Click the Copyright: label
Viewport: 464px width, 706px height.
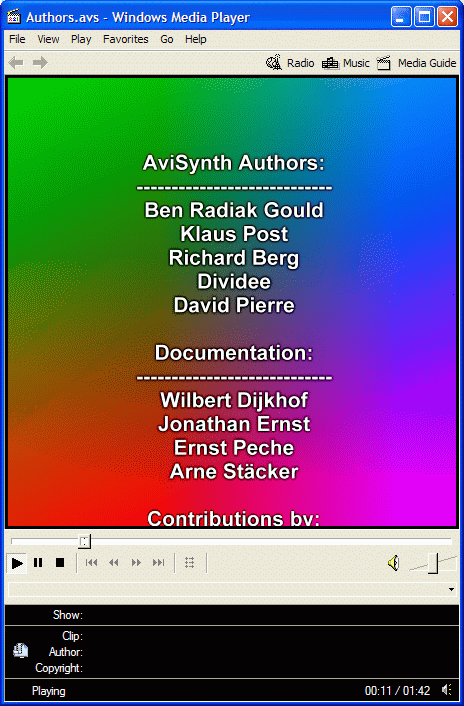(x=59, y=668)
